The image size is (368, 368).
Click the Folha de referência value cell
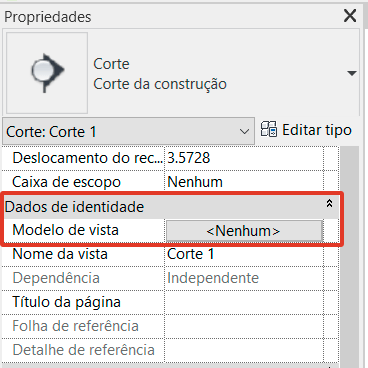(244, 326)
